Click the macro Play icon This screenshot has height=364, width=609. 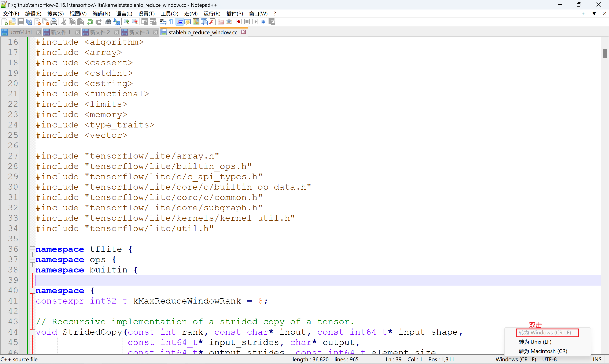255,22
